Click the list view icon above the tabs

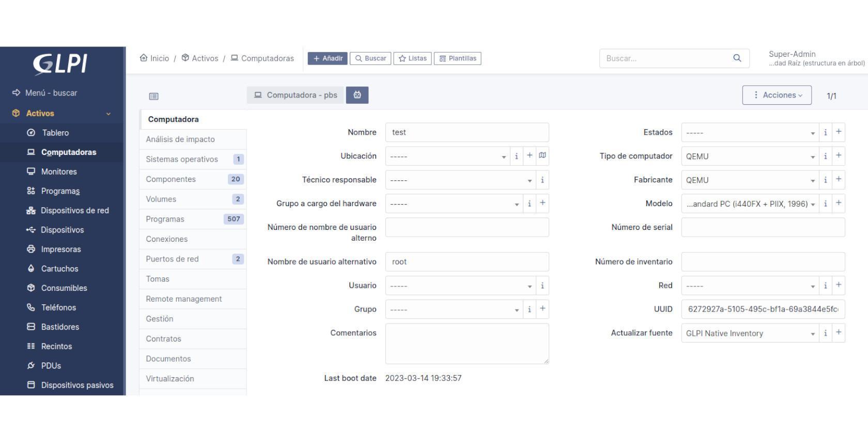153,96
